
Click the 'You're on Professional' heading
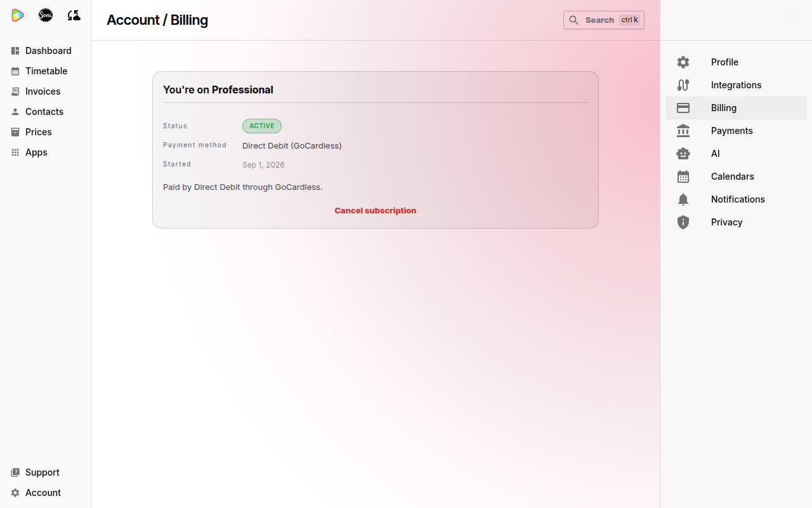[218, 90]
